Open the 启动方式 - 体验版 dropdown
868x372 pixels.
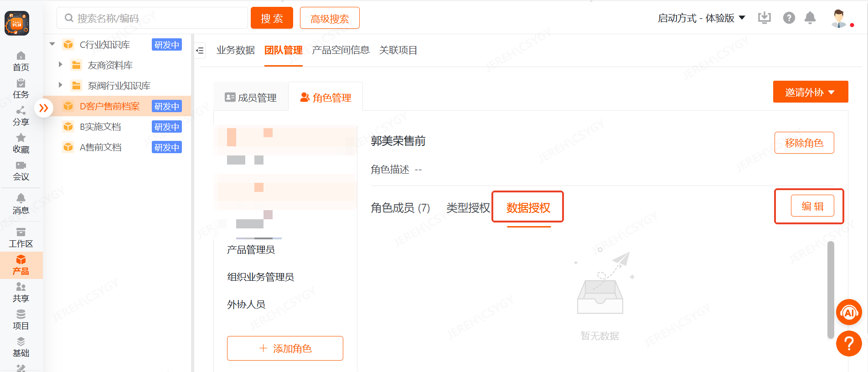click(x=701, y=18)
